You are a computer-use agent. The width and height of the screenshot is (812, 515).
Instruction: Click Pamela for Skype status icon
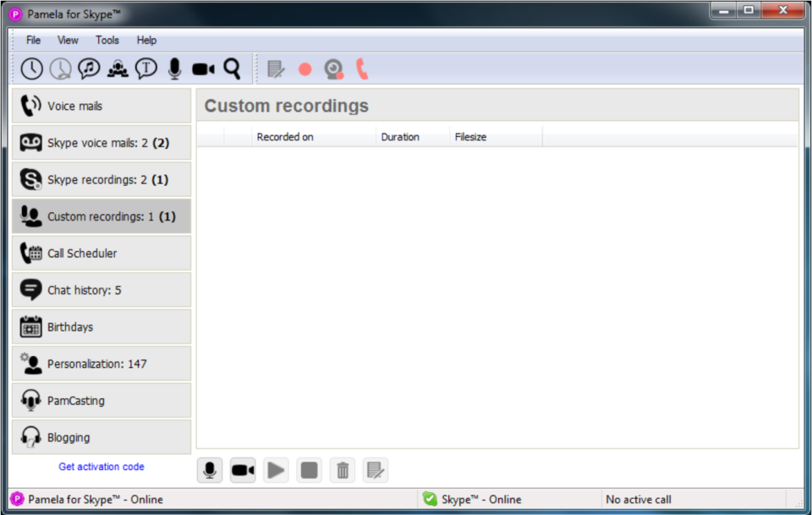(x=17, y=499)
